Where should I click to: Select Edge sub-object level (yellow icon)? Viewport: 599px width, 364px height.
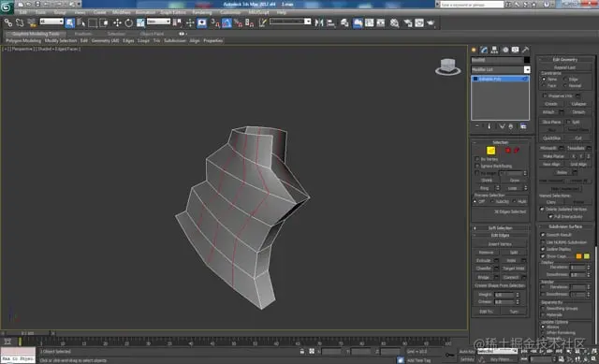click(490, 151)
